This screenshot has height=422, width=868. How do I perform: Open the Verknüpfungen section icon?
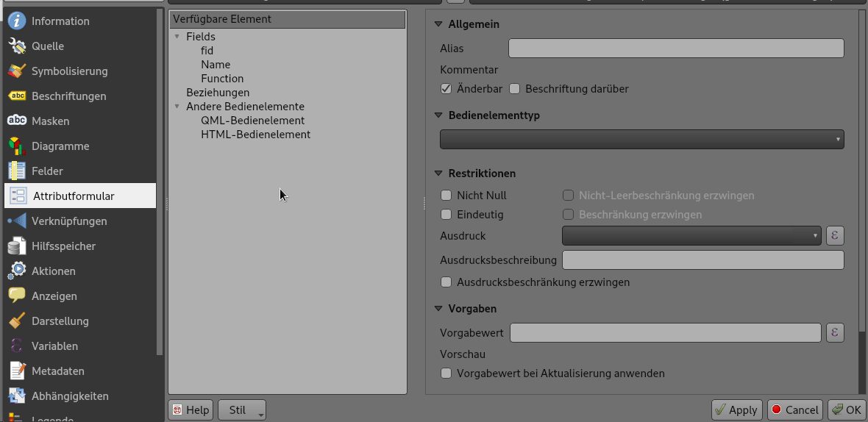click(x=17, y=221)
